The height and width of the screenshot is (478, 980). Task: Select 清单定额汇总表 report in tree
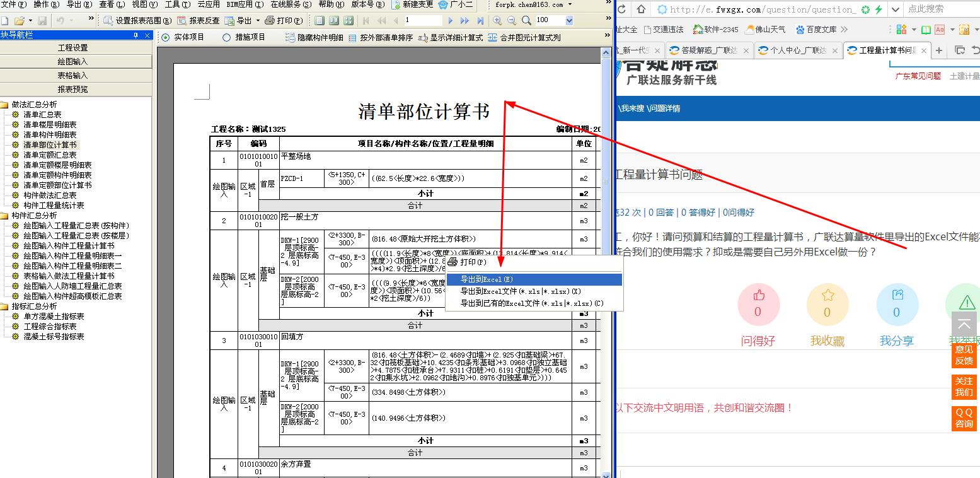(x=50, y=155)
